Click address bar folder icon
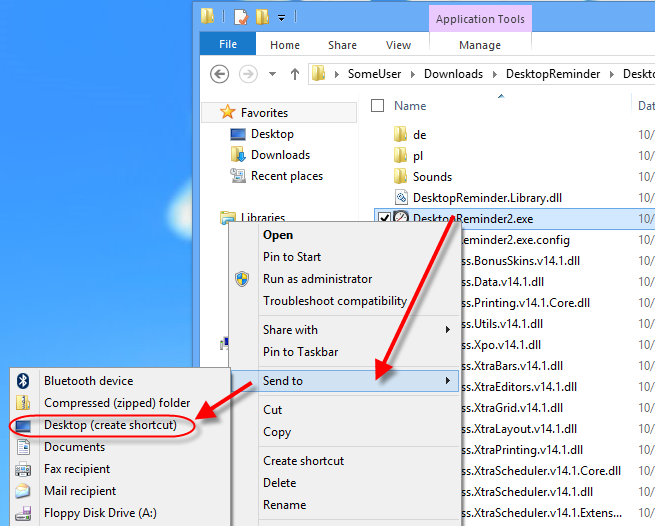 [318, 74]
